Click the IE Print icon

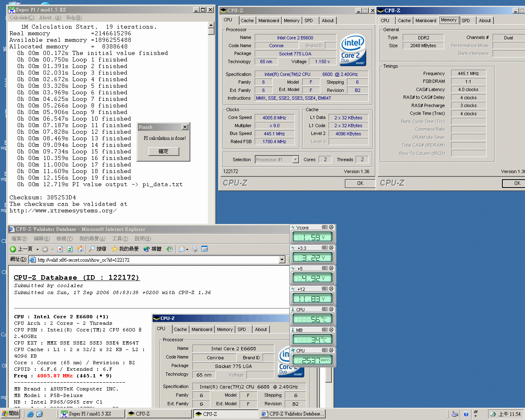[195, 249]
